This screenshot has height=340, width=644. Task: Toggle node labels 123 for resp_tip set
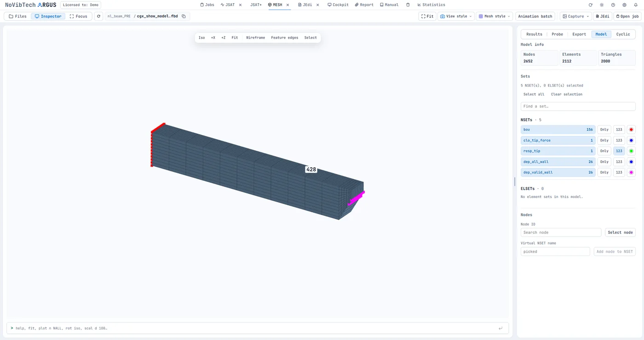coord(619,151)
